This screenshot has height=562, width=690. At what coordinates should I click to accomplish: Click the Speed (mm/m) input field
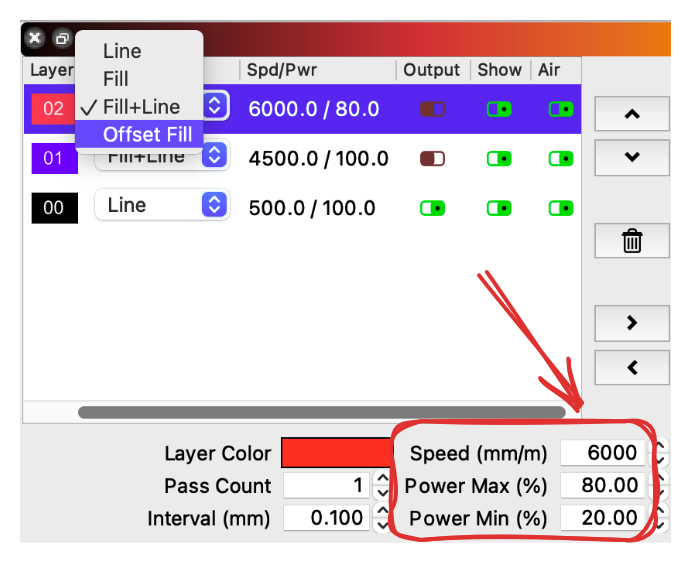pos(602,453)
